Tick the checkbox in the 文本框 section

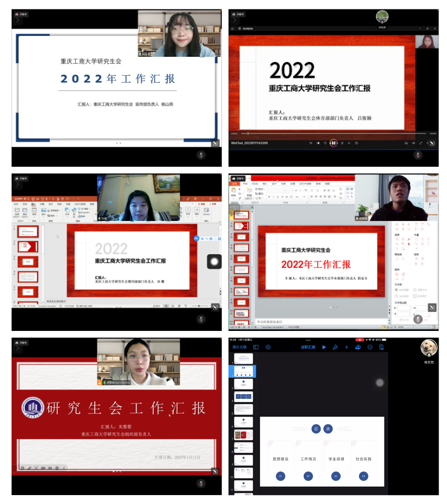click(414, 296)
